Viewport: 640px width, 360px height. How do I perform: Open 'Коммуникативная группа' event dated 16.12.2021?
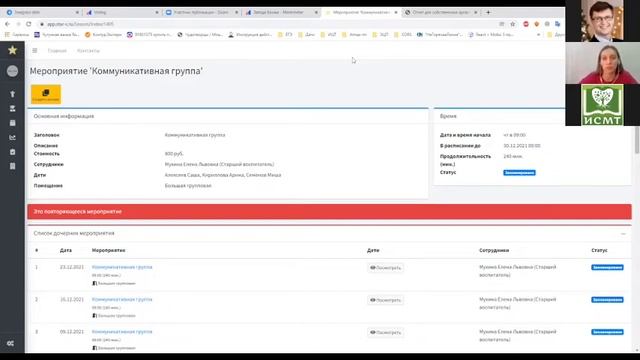[x=122, y=299]
